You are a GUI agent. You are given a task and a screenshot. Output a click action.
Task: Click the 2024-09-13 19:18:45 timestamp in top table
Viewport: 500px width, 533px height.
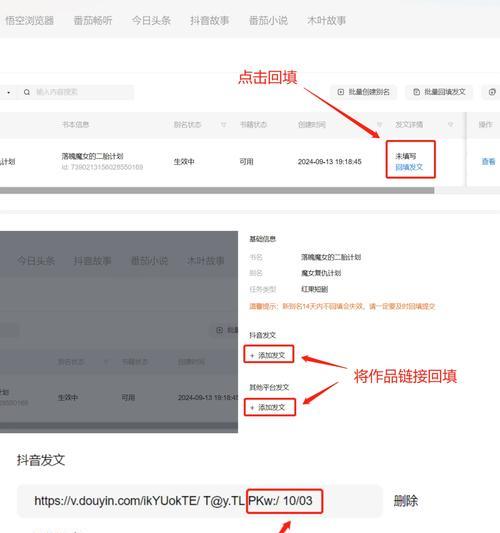pos(329,162)
